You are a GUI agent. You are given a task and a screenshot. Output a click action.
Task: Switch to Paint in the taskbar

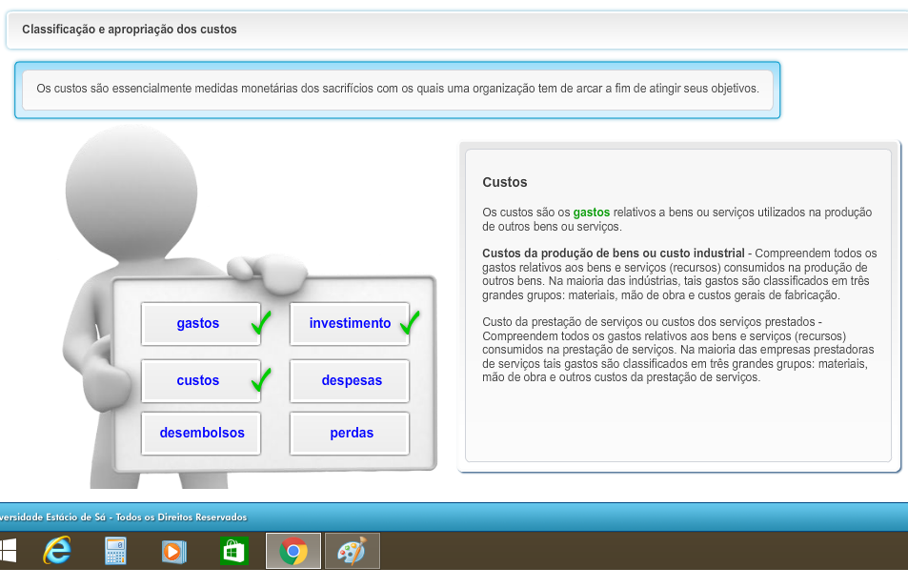coord(353,551)
